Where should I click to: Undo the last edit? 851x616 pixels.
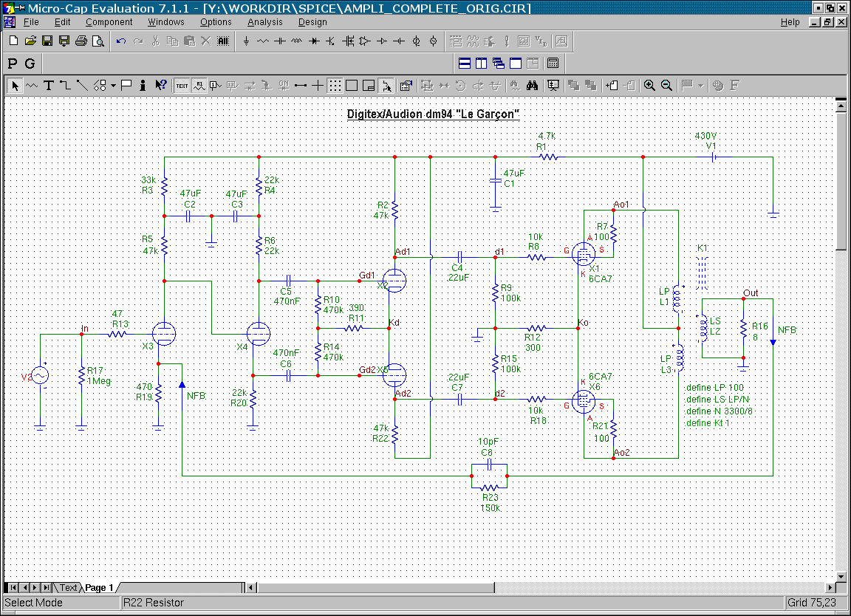pos(121,41)
